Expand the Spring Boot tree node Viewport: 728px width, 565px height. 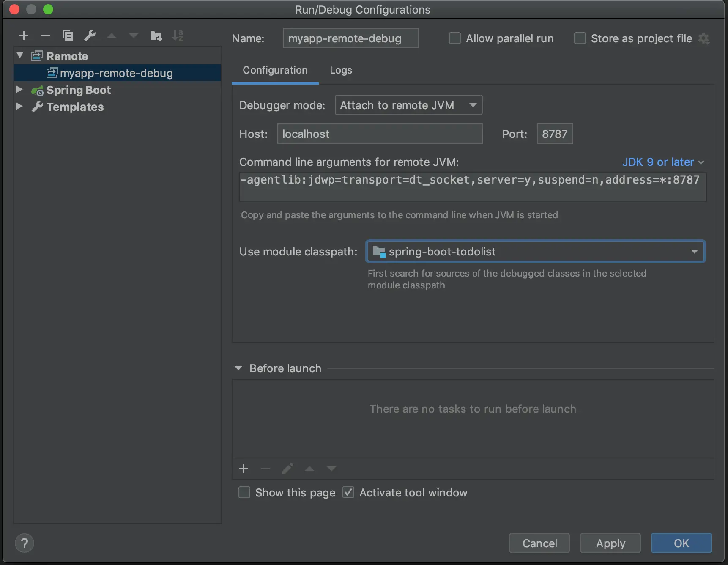(19, 90)
